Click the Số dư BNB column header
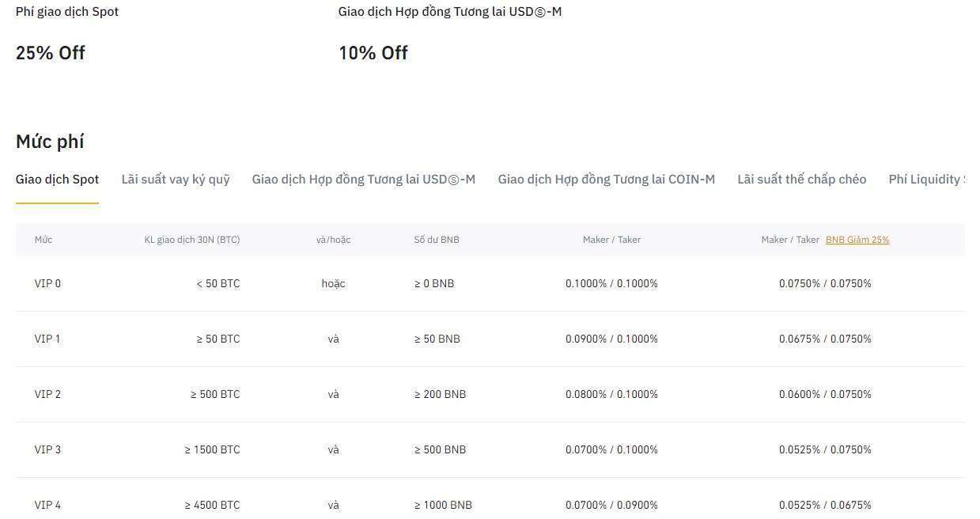The image size is (980, 519). [x=436, y=240]
